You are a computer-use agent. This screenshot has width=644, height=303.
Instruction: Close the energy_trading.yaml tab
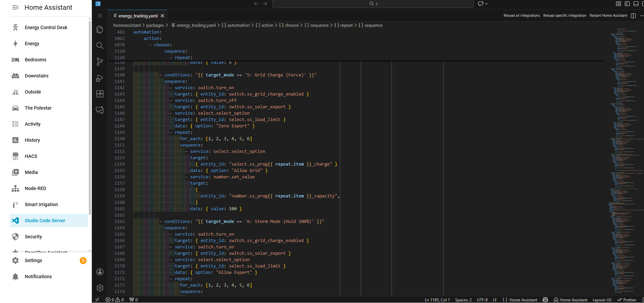pos(162,16)
